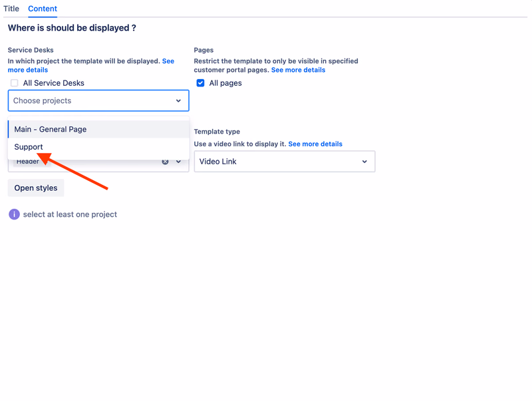Open Pages See more details link
The image size is (532, 401).
pyautogui.click(x=298, y=70)
